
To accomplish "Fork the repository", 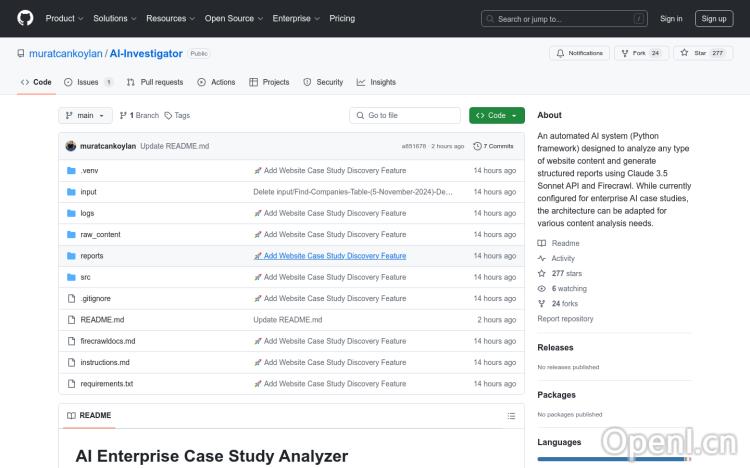I will [x=640, y=53].
